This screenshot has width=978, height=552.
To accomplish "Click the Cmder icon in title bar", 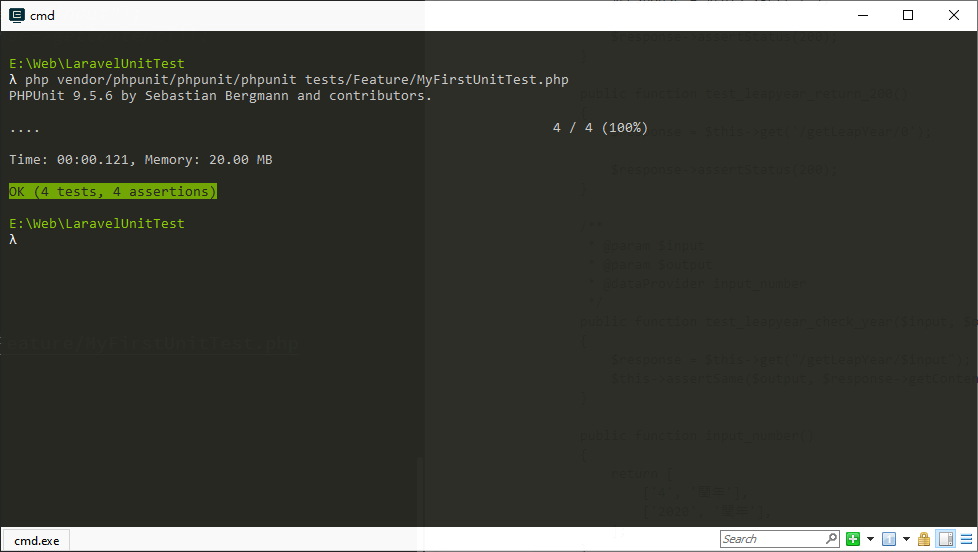I will (17, 16).
